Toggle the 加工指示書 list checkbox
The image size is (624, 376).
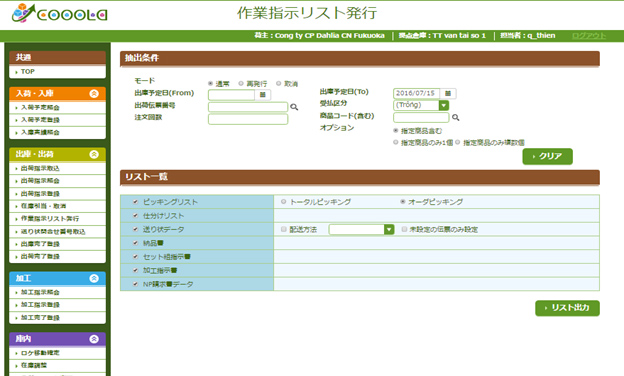pyautogui.click(x=135, y=270)
